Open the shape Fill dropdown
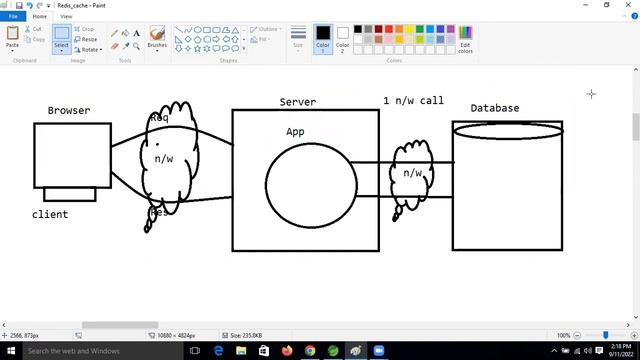Image resolution: width=640 pixels, height=360 pixels. (x=260, y=39)
